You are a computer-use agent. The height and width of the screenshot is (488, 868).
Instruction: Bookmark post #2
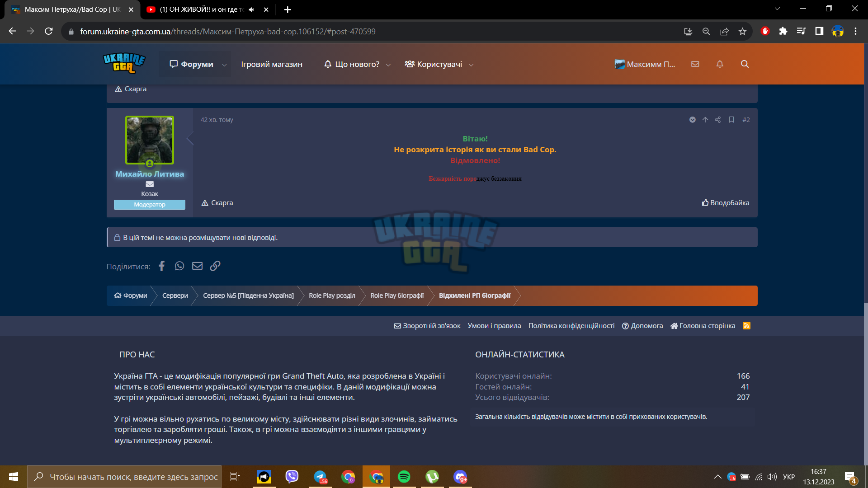(x=731, y=120)
